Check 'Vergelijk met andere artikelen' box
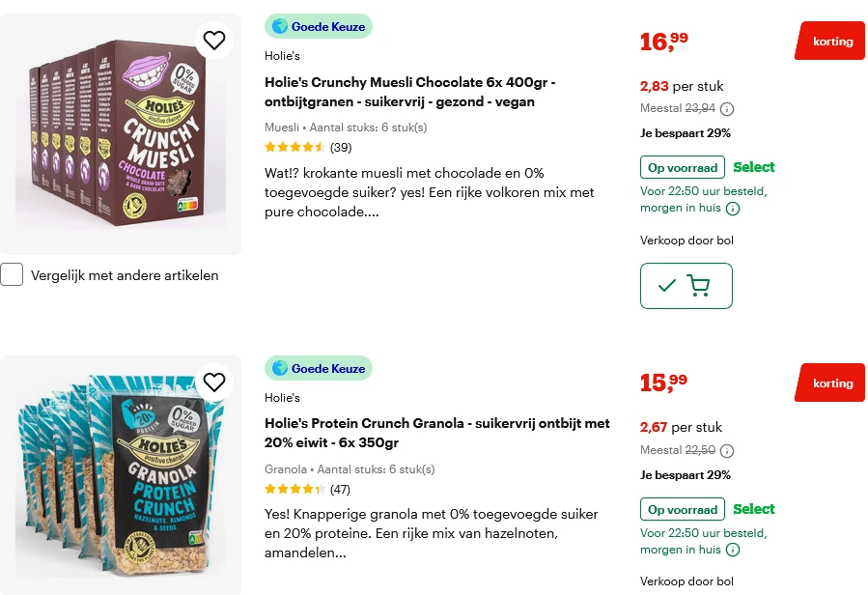 pyautogui.click(x=12, y=275)
